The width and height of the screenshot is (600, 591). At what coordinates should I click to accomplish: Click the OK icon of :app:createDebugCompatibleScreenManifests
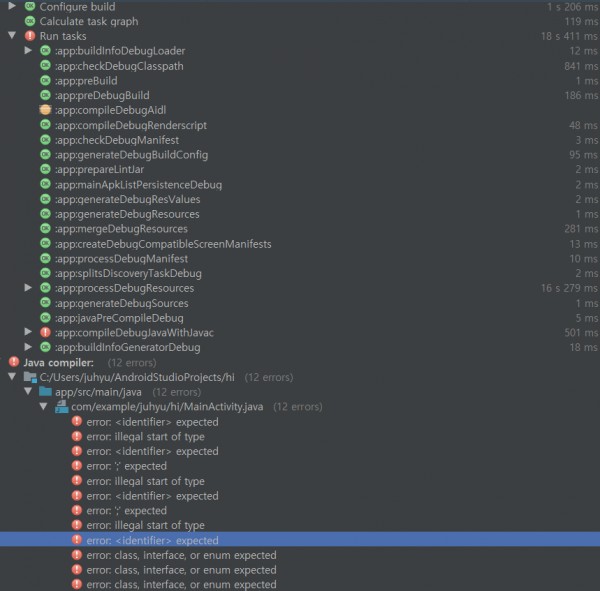46,243
